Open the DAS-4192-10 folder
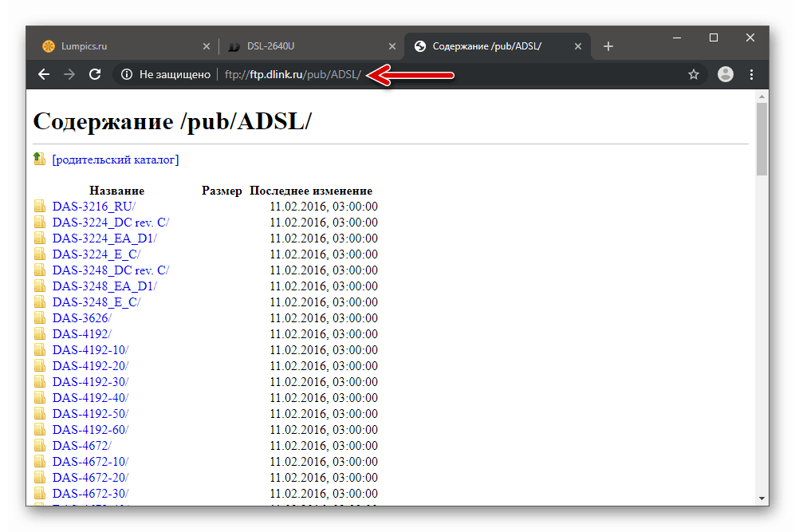 click(90, 350)
